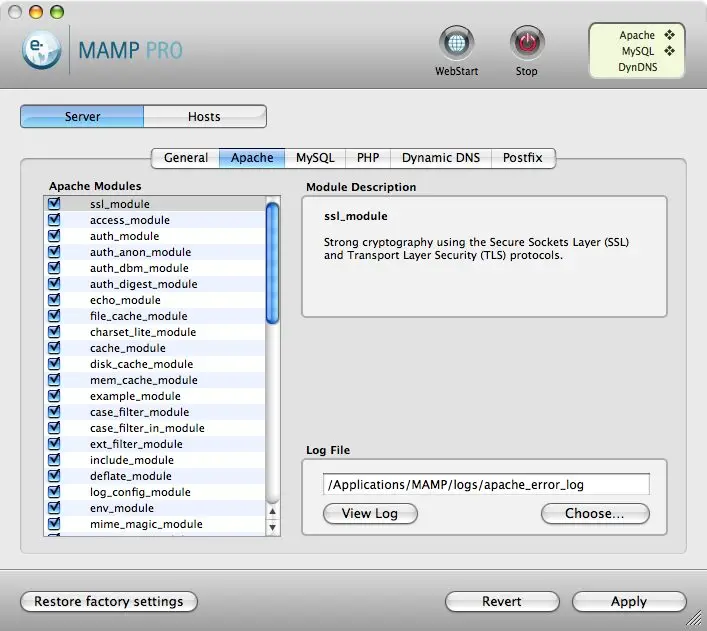The image size is (707, 631).
Task: Open the General tab
Action: coord(186,158)
